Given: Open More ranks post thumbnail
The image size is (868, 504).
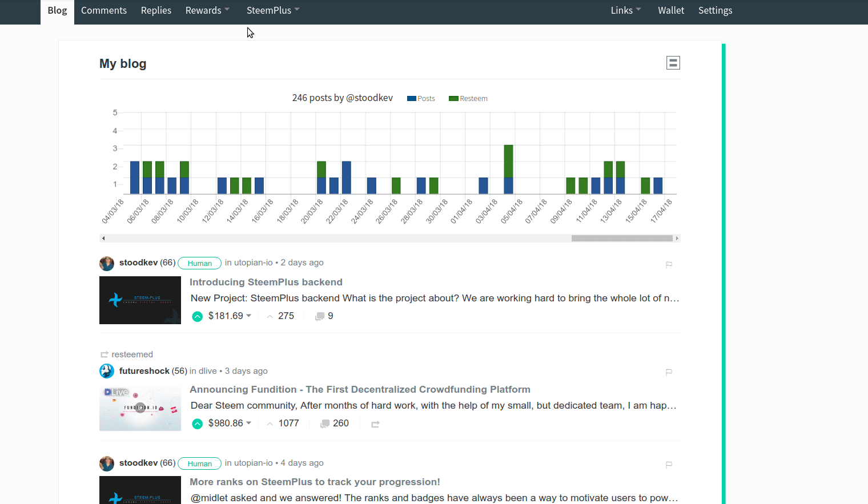Looking at the screenshot, I should click(140, 490).
